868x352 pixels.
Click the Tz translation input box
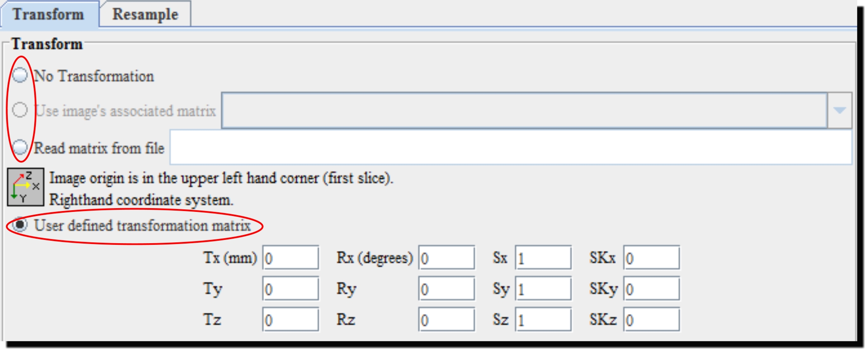click(290, 319)
